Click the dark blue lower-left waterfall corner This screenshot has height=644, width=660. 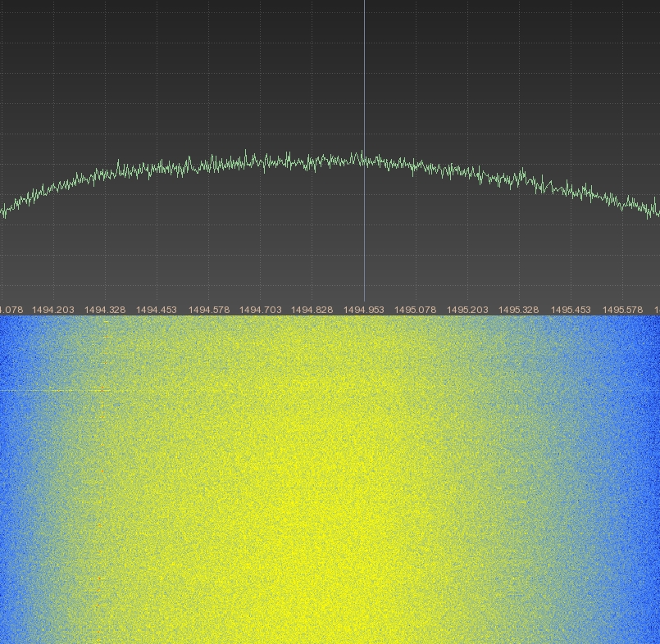click(x=10, y=631)
